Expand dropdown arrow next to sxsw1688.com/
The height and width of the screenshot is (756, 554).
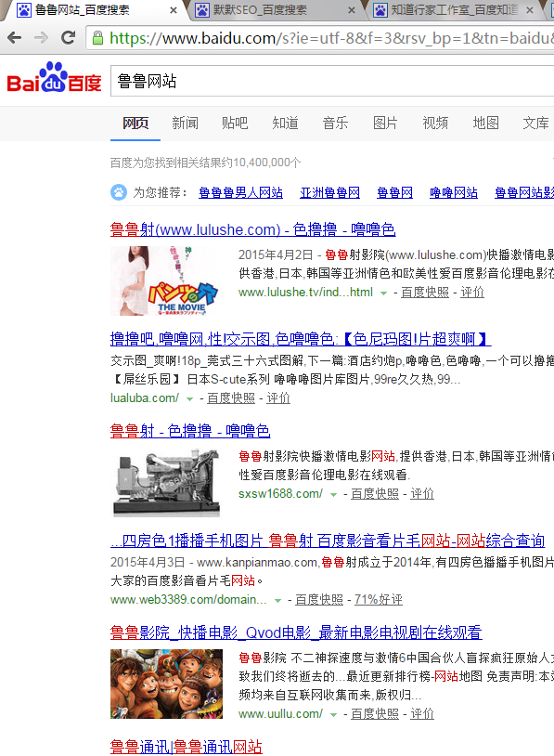[333, 495]
